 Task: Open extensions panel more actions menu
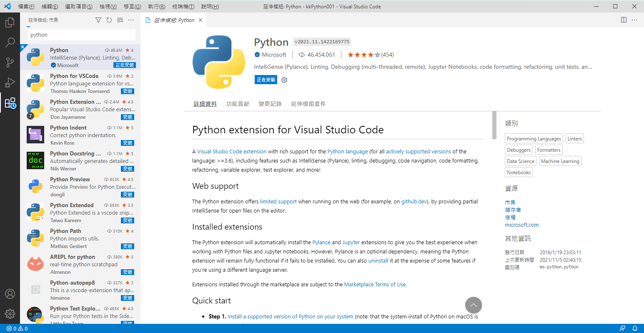point(131,20)
